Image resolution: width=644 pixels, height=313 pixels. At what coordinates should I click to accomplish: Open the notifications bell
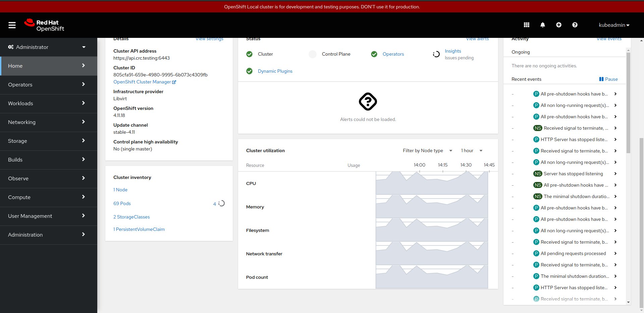click(x=543, y=25)
